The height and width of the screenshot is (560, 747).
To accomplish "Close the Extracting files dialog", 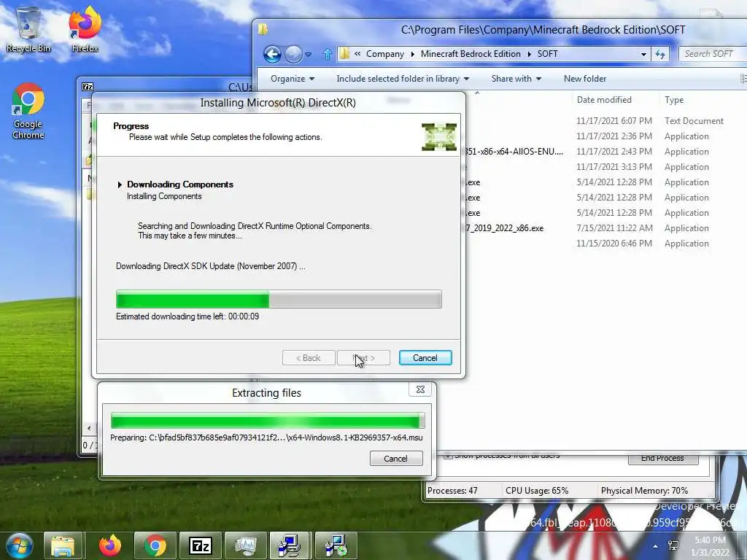I will tap(420, 389).
